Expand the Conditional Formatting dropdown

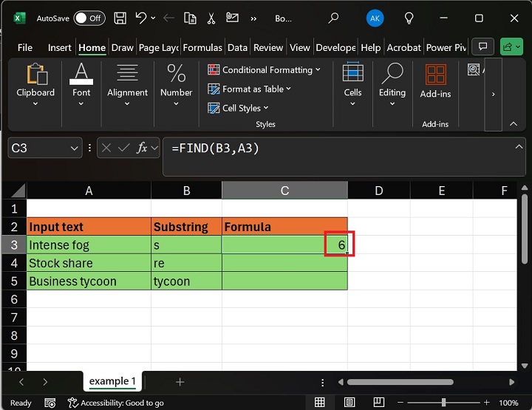pyautogui.click(x=264, y=69)
